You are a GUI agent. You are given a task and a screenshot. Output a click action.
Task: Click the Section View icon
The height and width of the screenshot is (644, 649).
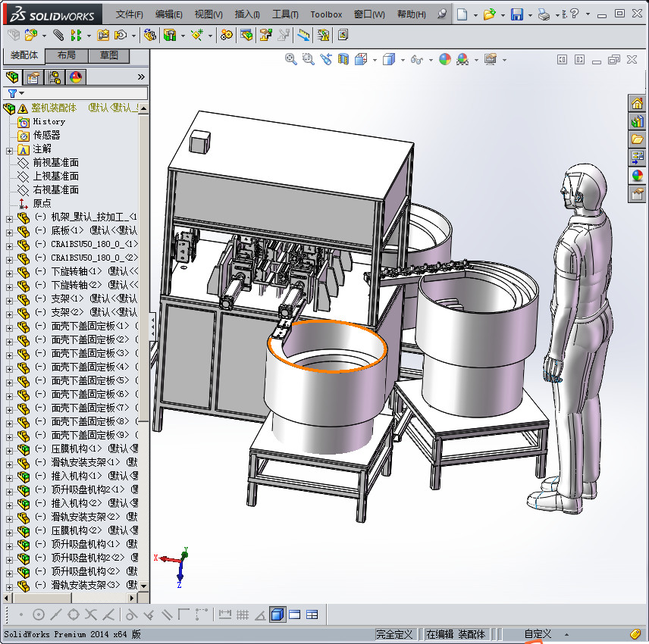pos(344,59)
